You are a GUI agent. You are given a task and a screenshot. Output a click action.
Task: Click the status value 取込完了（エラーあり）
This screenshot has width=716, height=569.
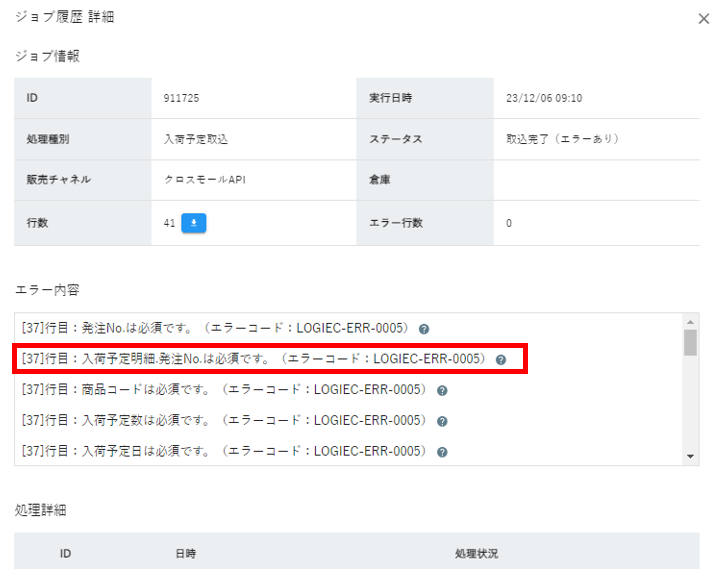tap(563, 139)
